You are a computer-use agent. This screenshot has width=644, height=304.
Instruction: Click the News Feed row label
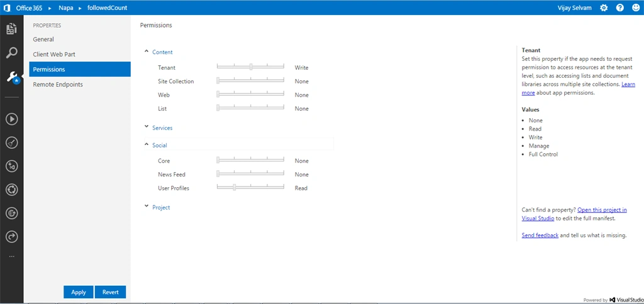pos(172,175)
